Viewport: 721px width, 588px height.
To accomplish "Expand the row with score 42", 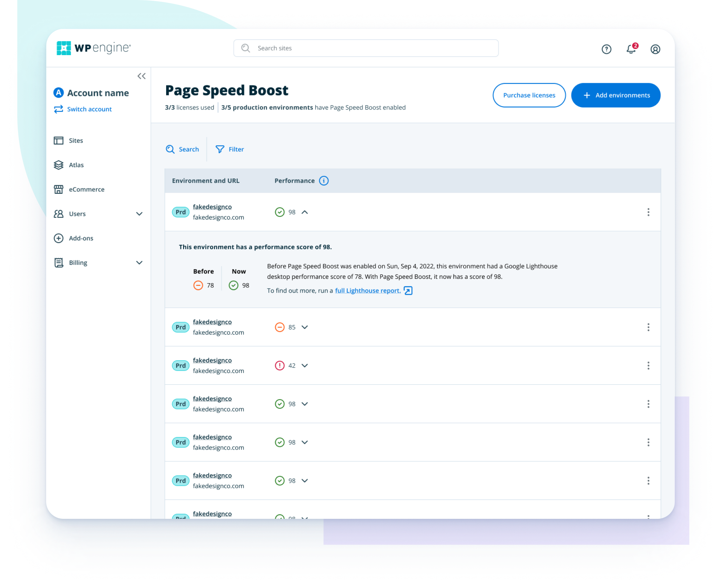I will 305,366.
